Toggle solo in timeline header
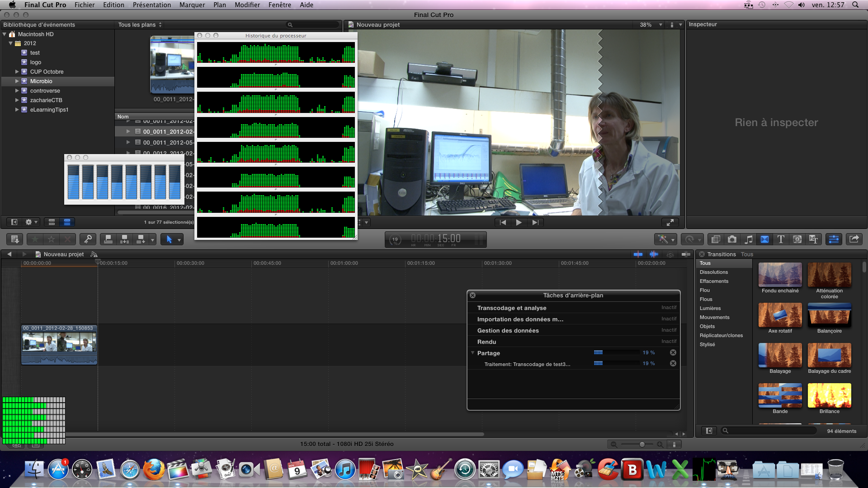The height and width of the screenshot is (488, 868). [x=670, y=254]
